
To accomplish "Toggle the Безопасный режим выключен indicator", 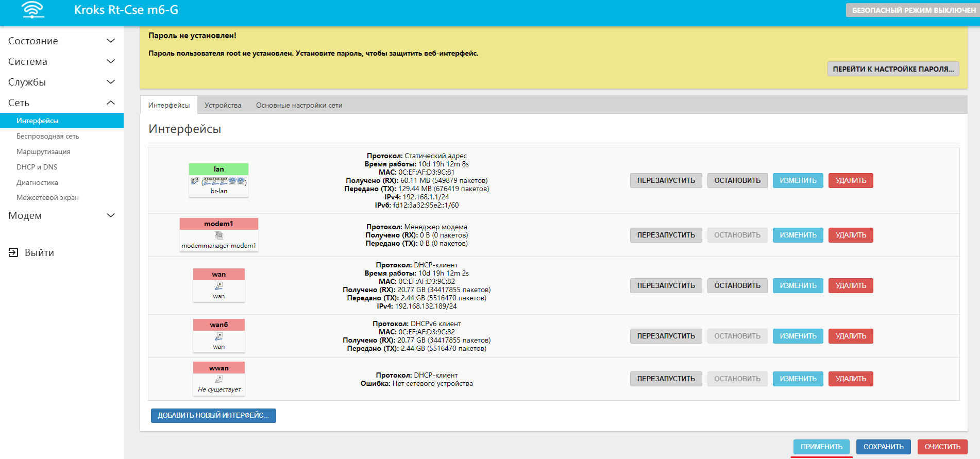I will [913, 10].
